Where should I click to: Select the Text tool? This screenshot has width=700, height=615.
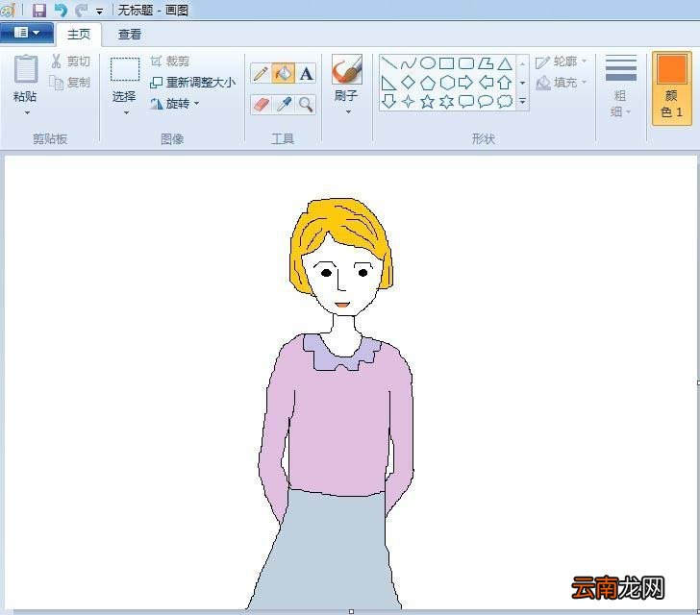pyautogui.click(x=306, y=74)
